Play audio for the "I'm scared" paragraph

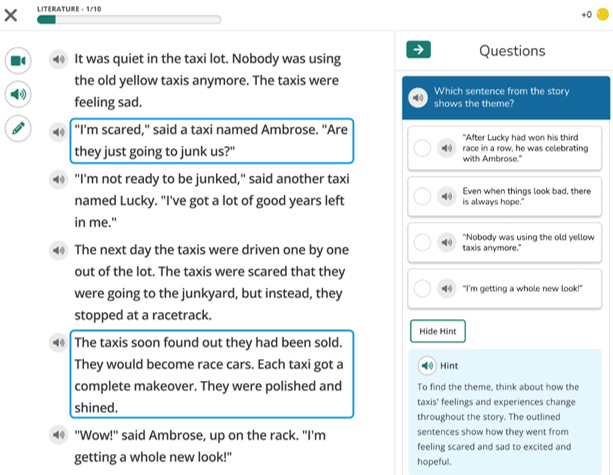[x=59, y=130]
